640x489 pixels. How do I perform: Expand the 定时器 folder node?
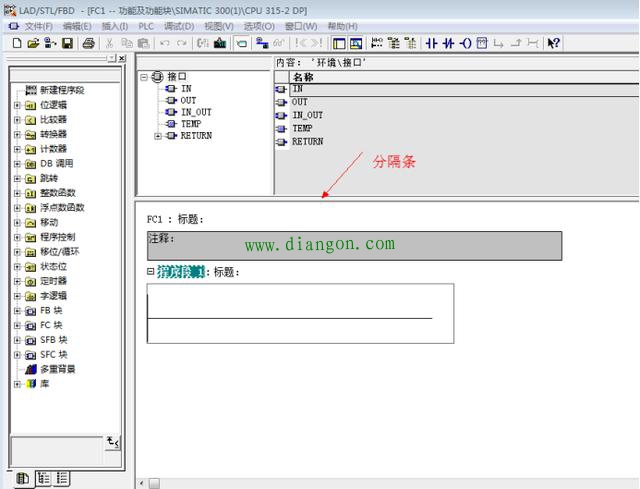click(x=17, y=282)
